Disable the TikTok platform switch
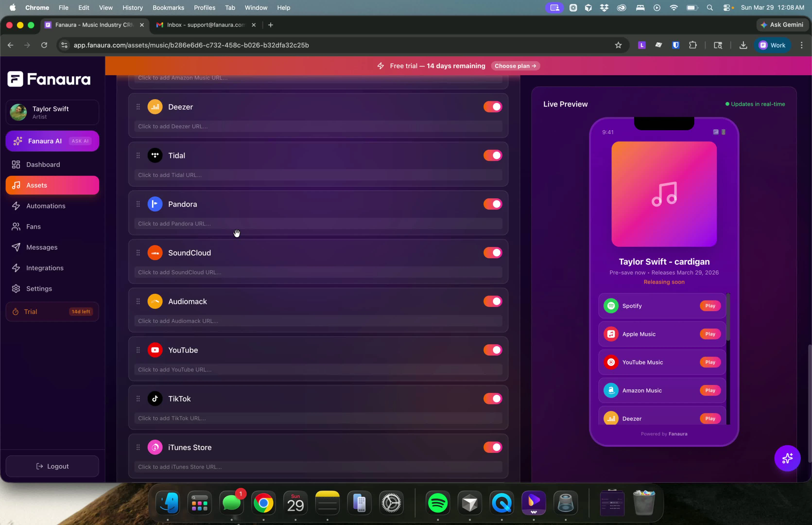Viewport: 812px width, 525px height. tap(493, 399)
